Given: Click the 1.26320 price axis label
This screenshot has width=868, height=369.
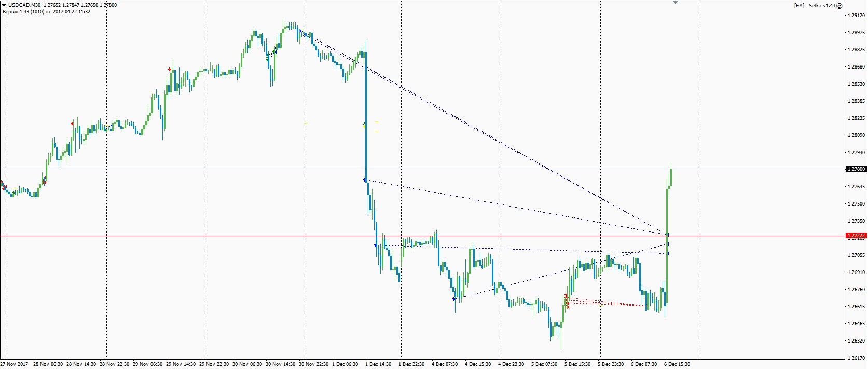Looking at the screenshot, I should click(x=856, y=341).
